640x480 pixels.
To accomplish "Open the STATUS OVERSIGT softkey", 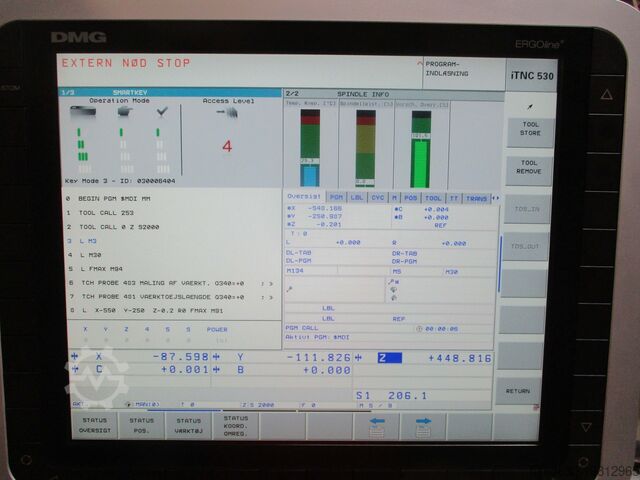I will [x=93, y=425].
